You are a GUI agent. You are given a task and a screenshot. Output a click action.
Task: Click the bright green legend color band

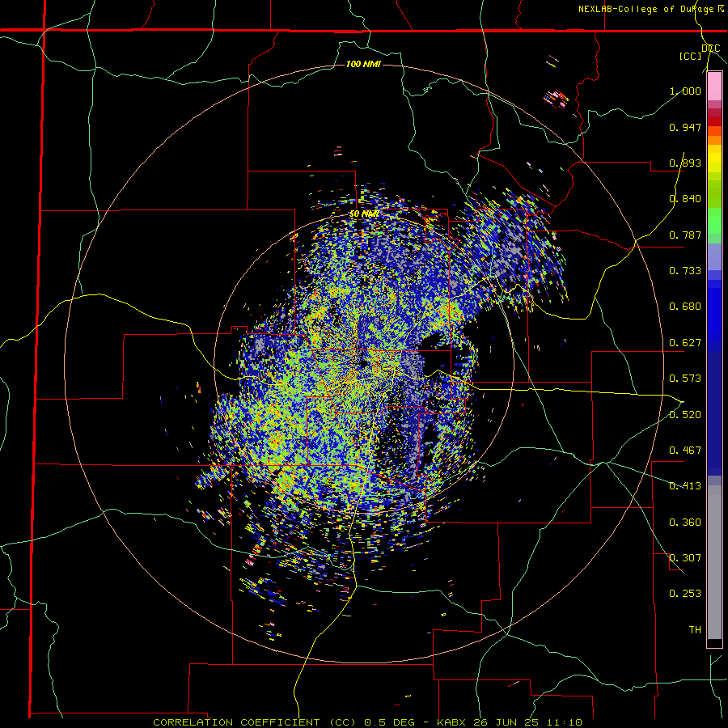(x=714, y=220)
